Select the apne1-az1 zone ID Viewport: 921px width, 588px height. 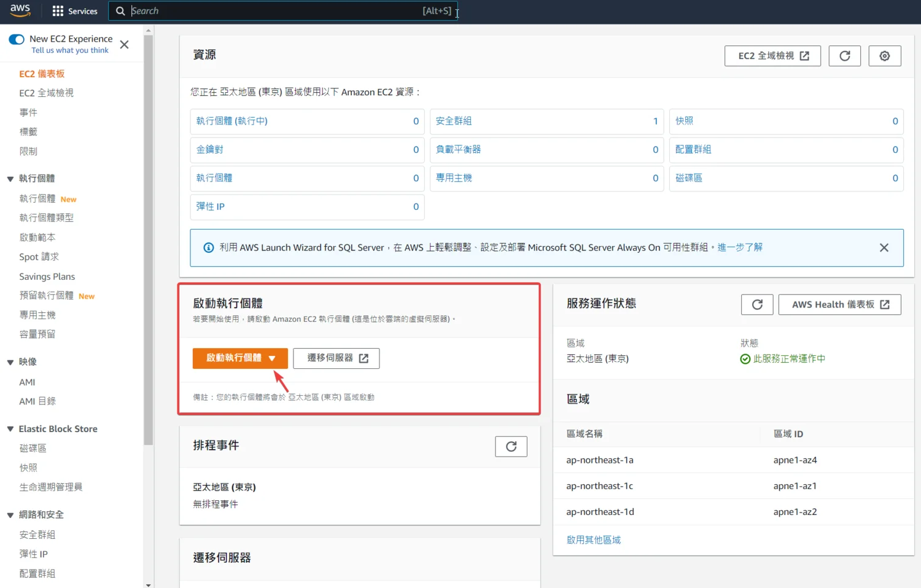pos(795,486)
